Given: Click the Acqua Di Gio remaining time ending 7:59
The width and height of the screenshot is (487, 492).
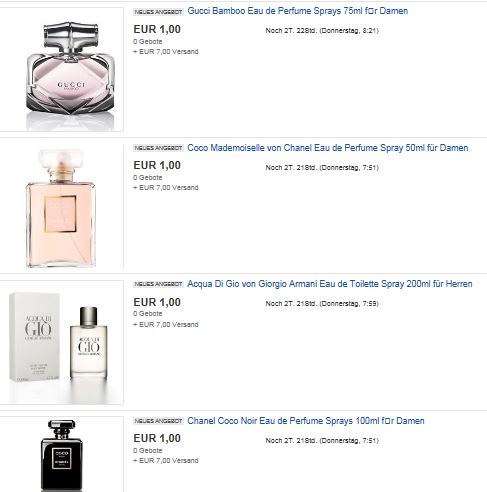Looking at the screenshot, I should 322,304.
